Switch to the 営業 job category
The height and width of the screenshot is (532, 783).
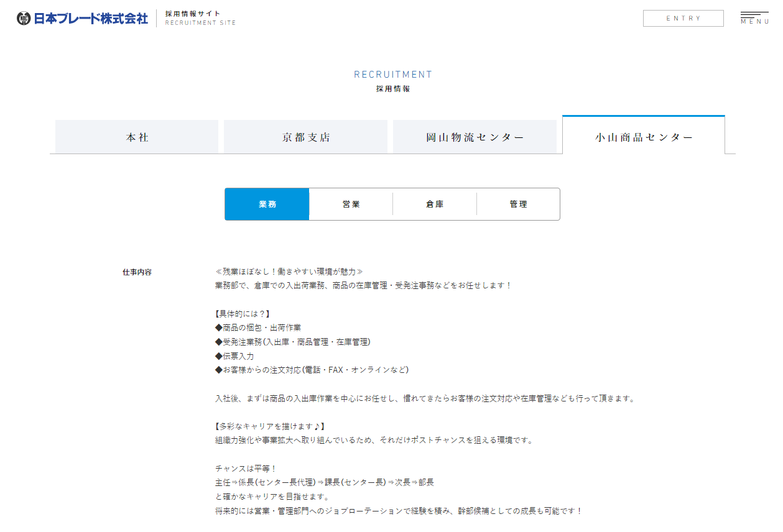click(x=351, y=204)
